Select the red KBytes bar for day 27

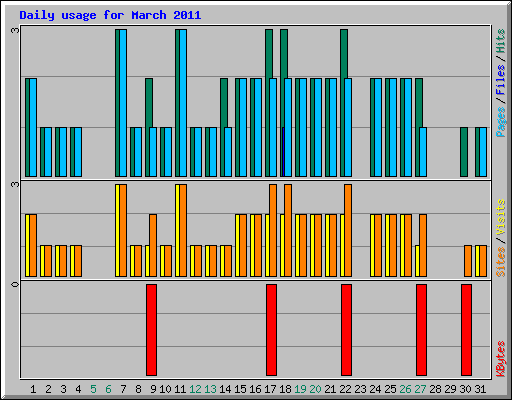point(421,330)
